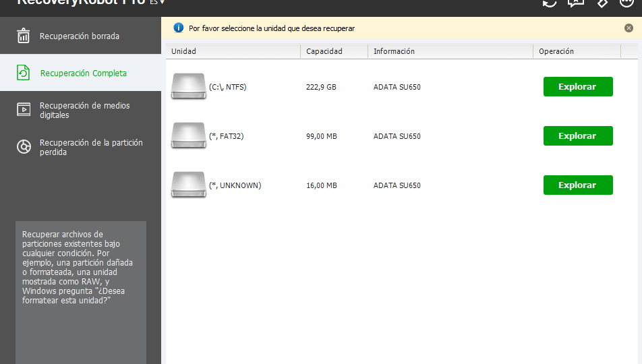Viewport: 642px width, 364px height.
Task: Explorar the 222,9 GB NTFS drive
Action: [578, 86]
